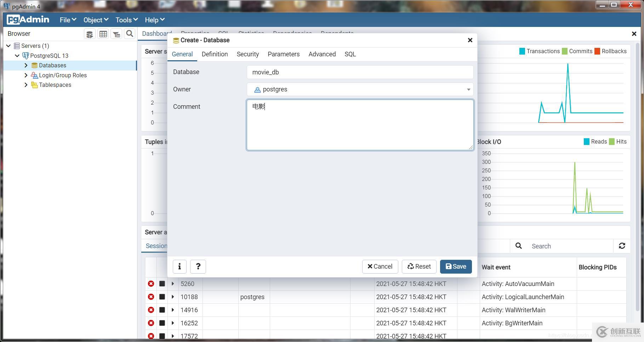Open the SQL tab in Create dialog
The width and height of the screenshot is (644, 342).
(x=350, y=54)
